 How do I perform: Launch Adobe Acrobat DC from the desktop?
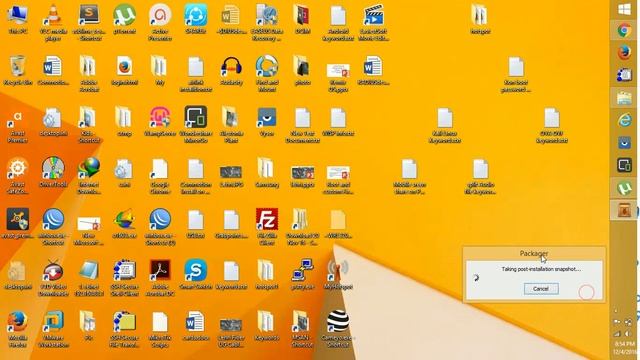[x=160, y=278]
